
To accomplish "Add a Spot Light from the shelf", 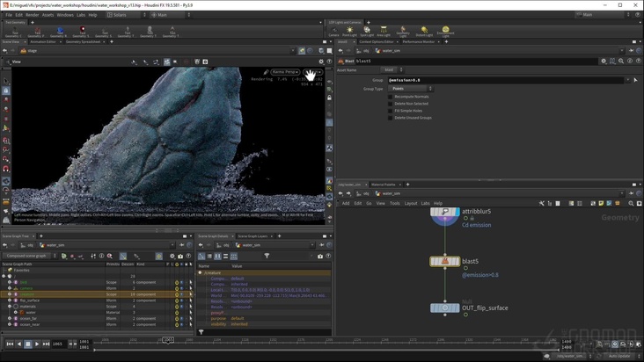I will point(367,31).
